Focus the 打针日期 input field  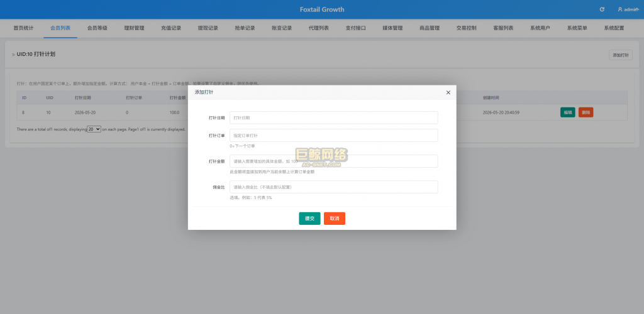tap(333, 117)
